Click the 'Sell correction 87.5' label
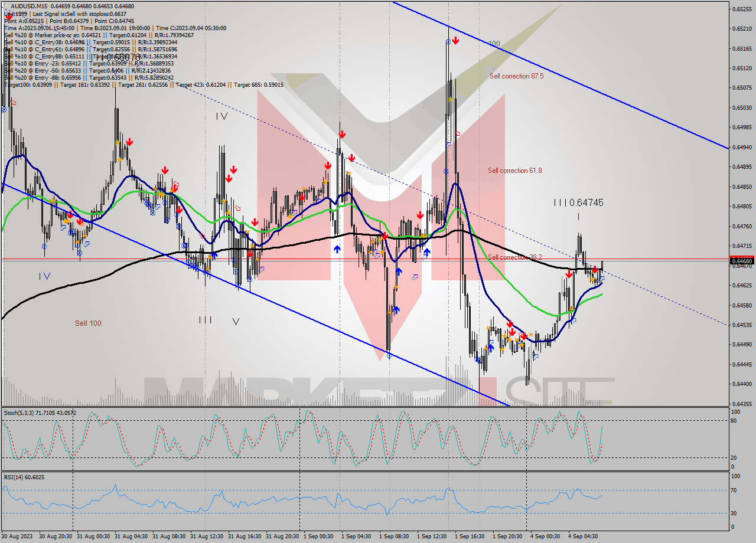Image resolution: width=756 pixels, height=543 pixels. [517, 76]
